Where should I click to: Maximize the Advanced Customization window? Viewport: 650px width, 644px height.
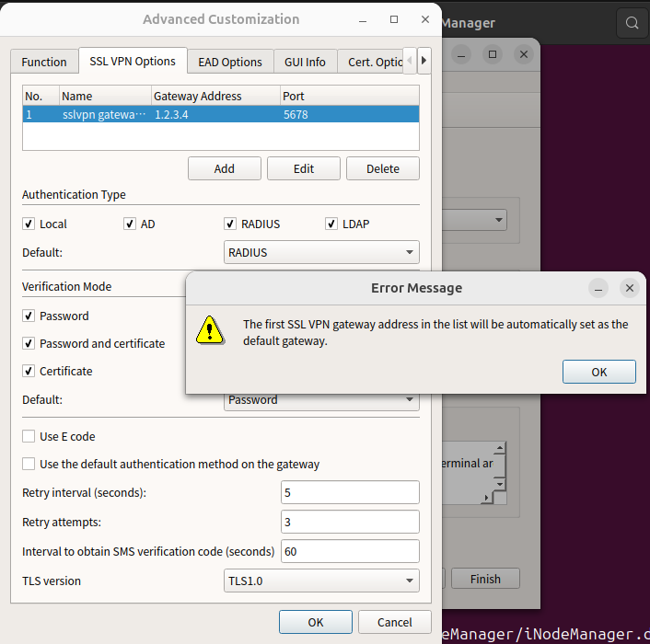[x=394, y=19]
